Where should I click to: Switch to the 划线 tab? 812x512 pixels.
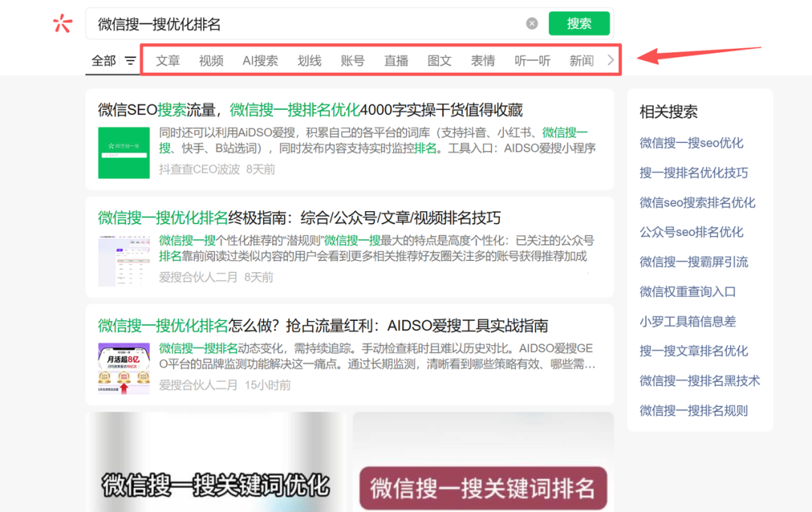coord(310,61)
